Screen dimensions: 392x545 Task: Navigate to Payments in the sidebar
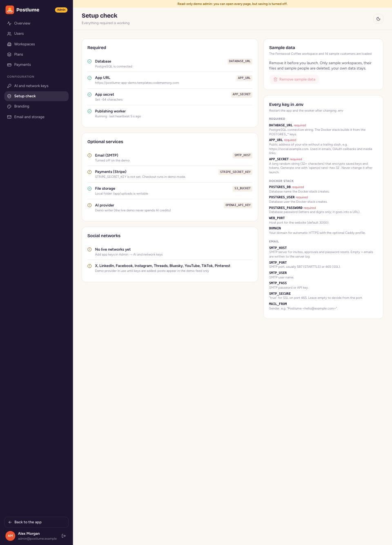click(x=36, y=65)
